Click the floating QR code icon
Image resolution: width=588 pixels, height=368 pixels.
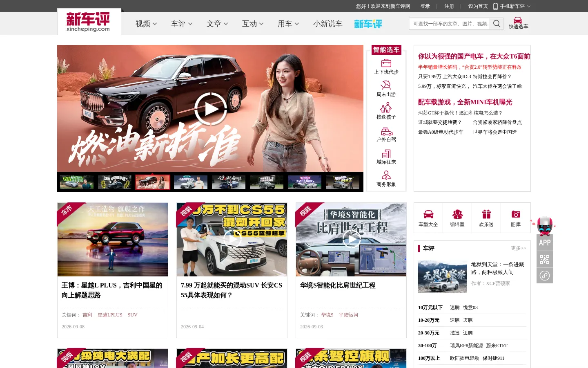(545, 259)
